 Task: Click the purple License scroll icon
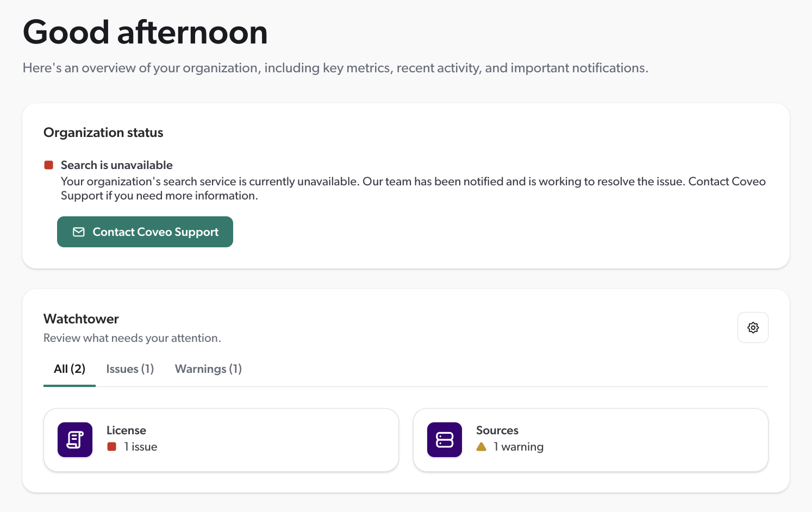pos(75,440)
